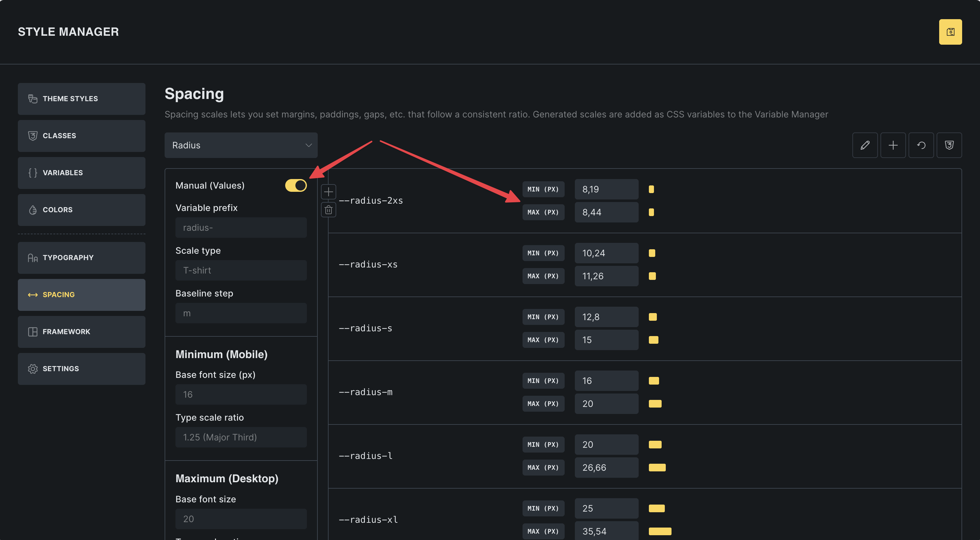Viewport: 980px width, 540px height.
Task: Open the Baseline step selector showing m
Action: click(241, 313)
